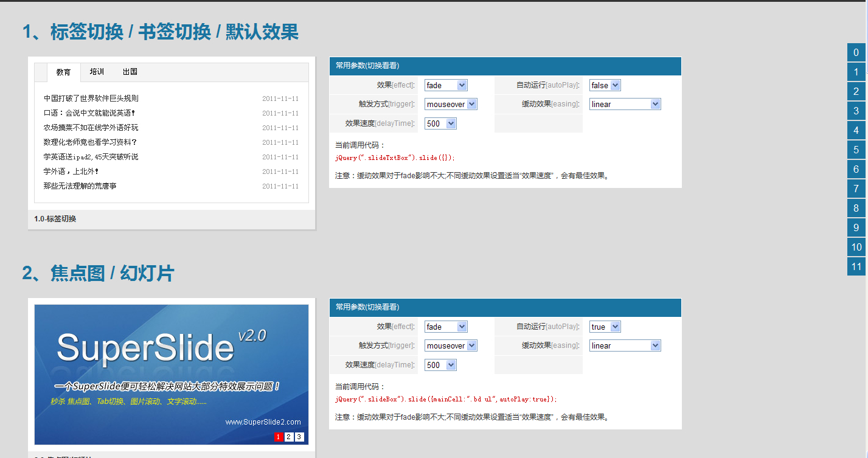Jump to section 6 in side navigation
The image size is (868, 458).
pyautogui.click(x=856, y=169)
